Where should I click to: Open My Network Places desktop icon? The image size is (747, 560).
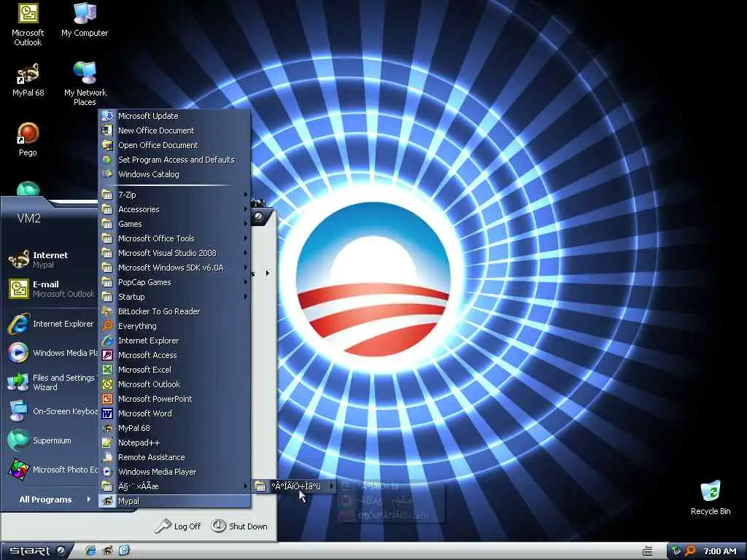pyautogui.click(x=85, y=84)
